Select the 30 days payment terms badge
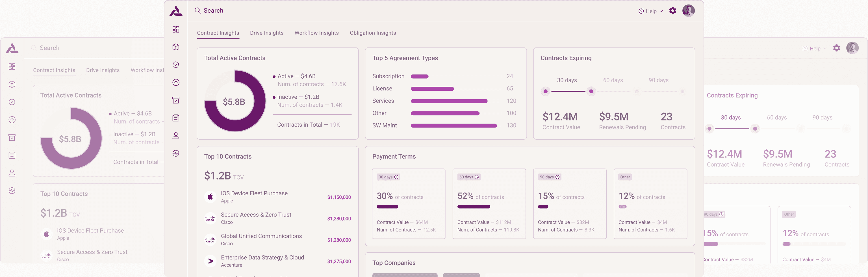This screenshot has height=277, width=868. [x=388, y=177]
